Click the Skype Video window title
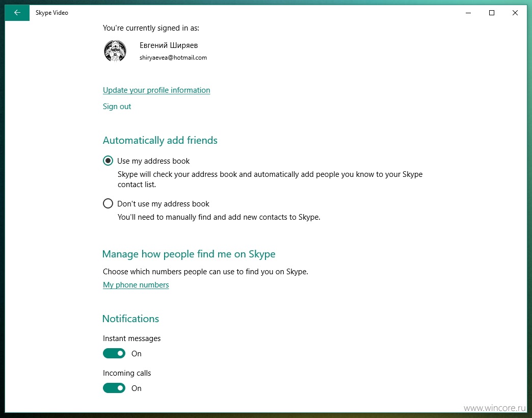The image size is (532, 418). pyautogui.click(x=52, y=13)
